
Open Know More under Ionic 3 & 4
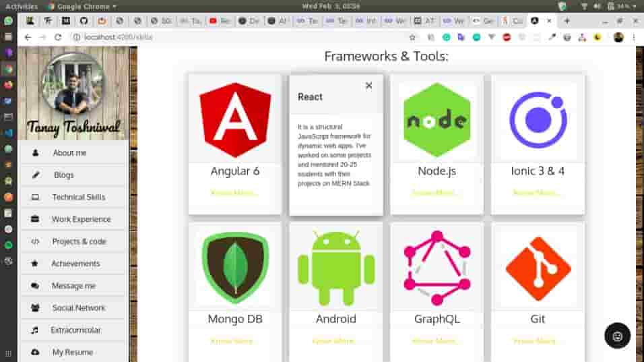pos(536,193)
